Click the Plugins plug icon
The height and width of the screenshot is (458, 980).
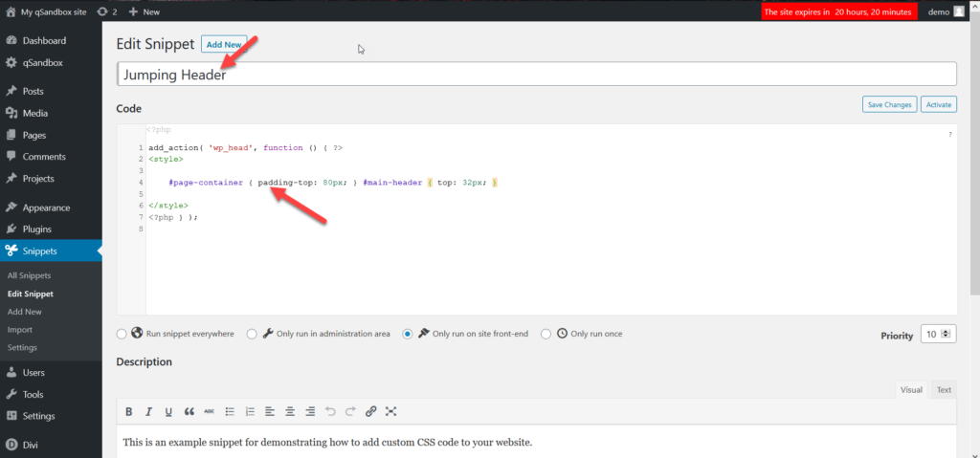[11, 229]
